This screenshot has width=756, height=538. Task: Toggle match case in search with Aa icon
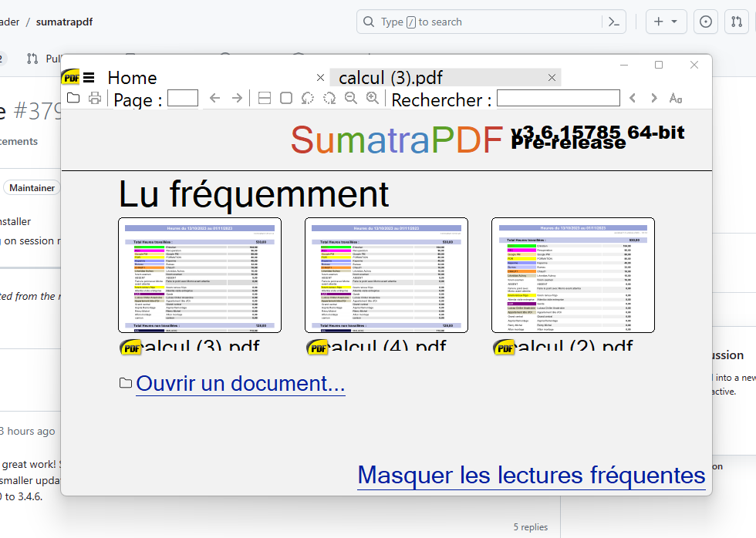point(675,99)
